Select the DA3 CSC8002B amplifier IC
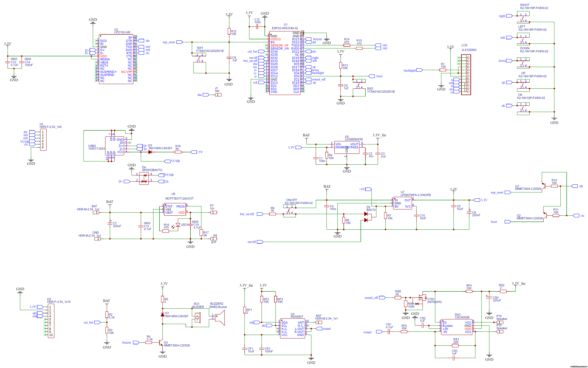588x368 pixels. point(456,327)
